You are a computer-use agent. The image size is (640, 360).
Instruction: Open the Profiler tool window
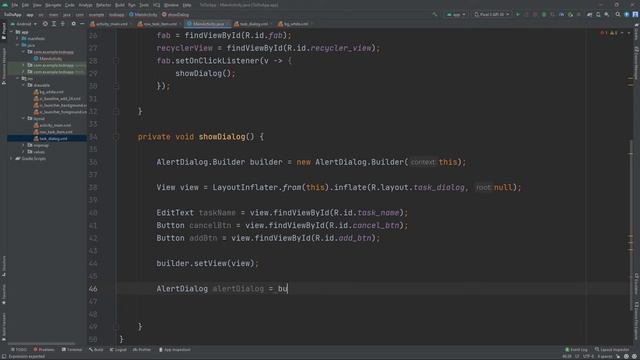pos(142,350)
